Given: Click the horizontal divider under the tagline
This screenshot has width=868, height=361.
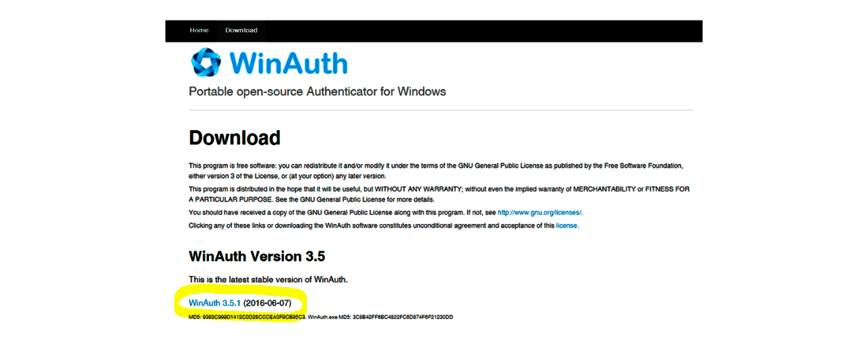Looking at the screenshot, I should pos(441,110).
